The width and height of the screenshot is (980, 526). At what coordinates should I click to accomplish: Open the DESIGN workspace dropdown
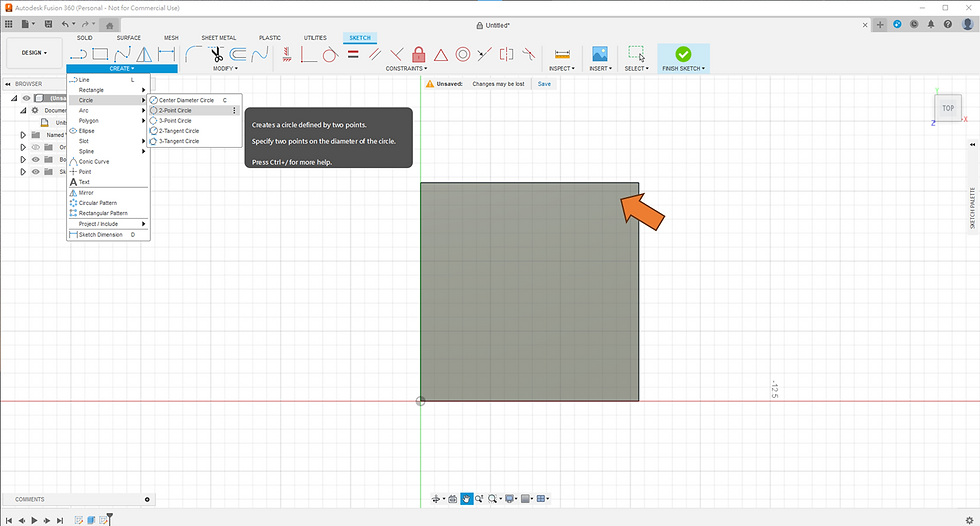click(x=34, y=52)
